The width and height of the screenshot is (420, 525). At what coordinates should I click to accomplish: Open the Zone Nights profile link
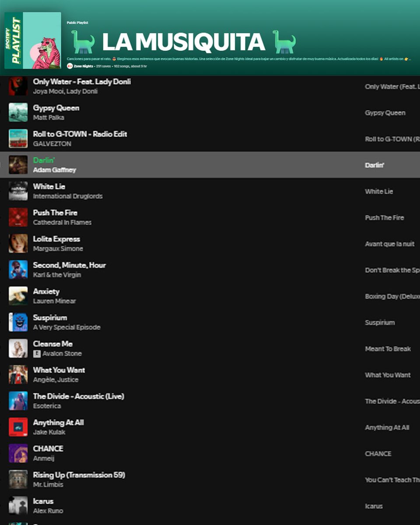point(84,66)
